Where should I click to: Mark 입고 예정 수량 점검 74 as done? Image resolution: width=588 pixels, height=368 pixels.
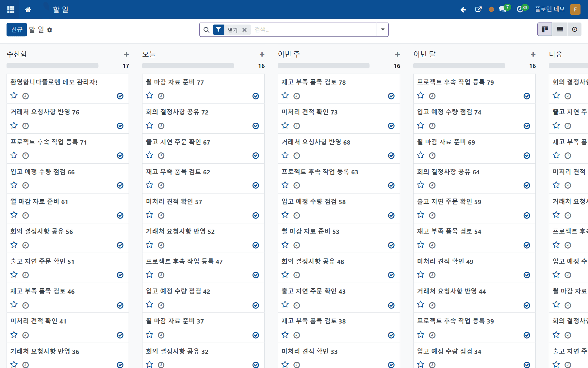(527, 126)
